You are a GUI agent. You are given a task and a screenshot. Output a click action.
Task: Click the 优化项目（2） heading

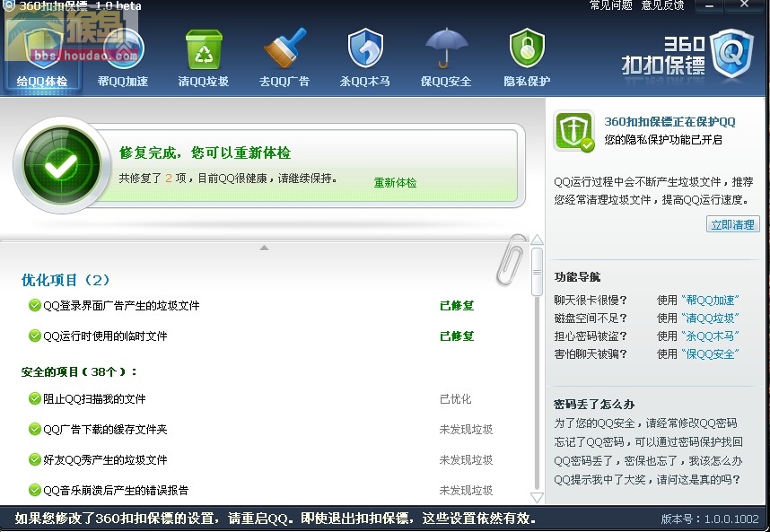click(x=66, y=280)
